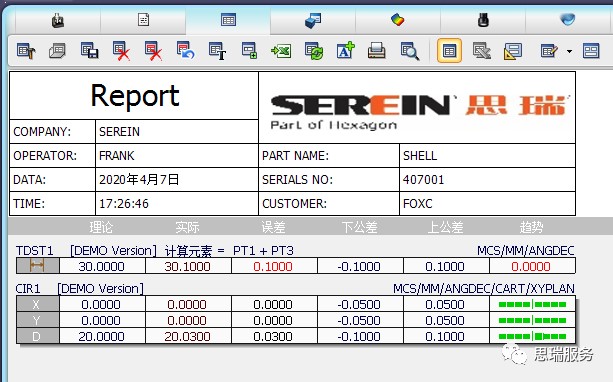This screenshot has width=613, height=382.
Task: Open print preview with the magnifier icon
Action: tap(409, 51)
